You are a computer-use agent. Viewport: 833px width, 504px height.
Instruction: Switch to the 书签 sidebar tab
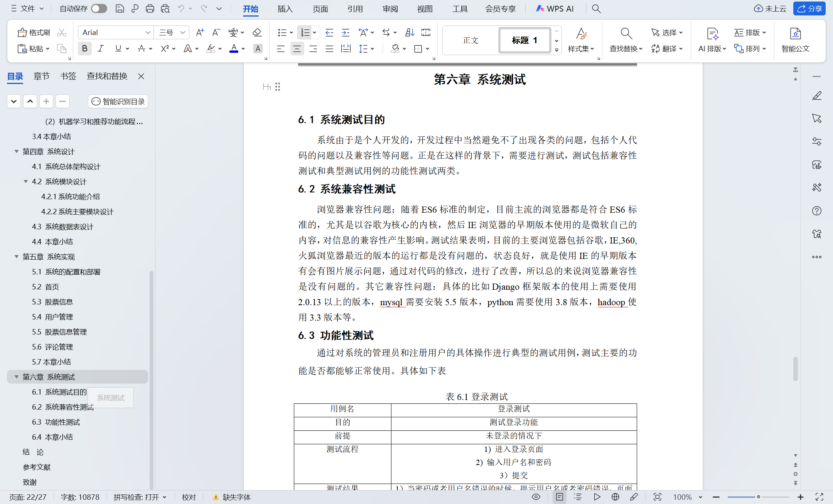point(68,76)
